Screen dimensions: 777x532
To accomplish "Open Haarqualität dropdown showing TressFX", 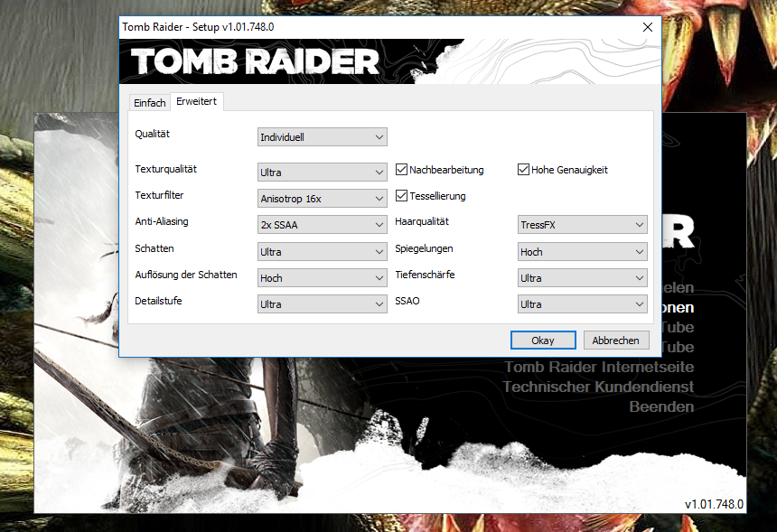I will tap(582, 225).
